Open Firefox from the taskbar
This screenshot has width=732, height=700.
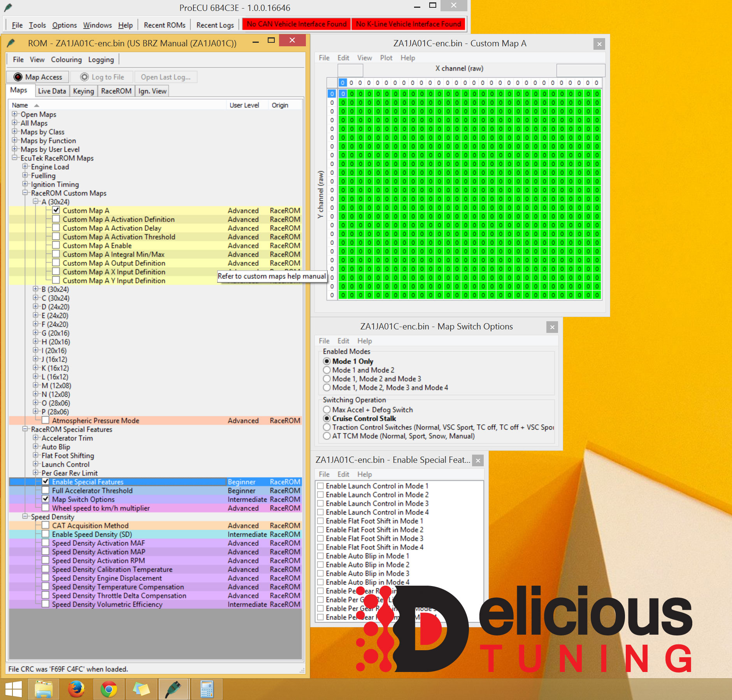tap(76, 689)
